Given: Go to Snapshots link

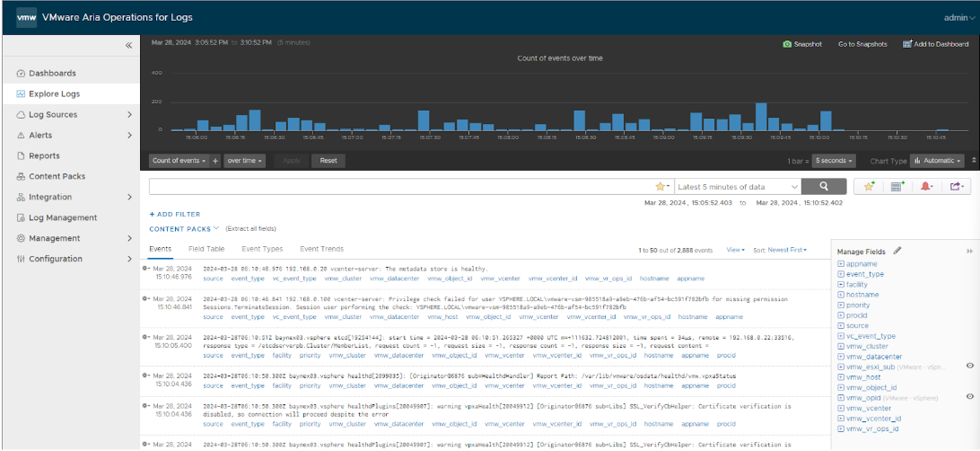Looking at the screenshot, I should click(x=862, y=44).
